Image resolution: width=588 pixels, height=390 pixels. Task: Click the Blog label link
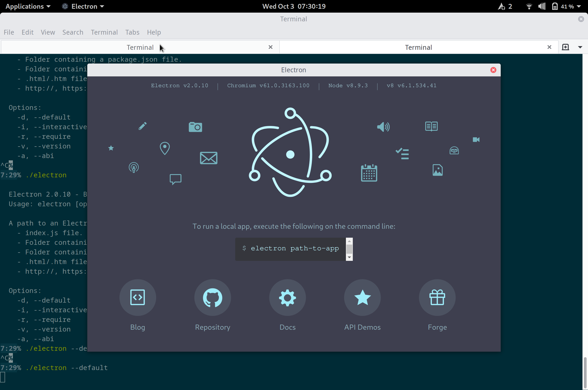coord(138,327)
